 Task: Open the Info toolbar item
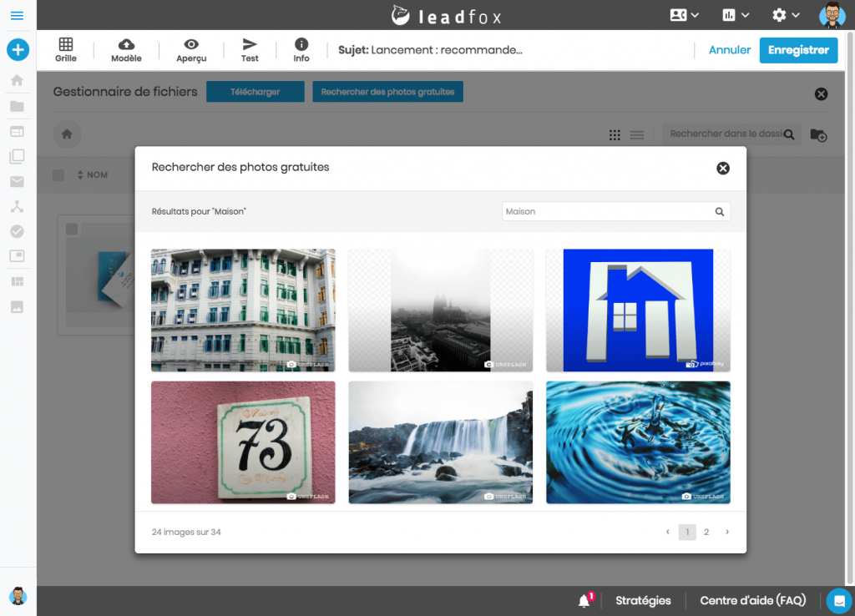(301, 49)
